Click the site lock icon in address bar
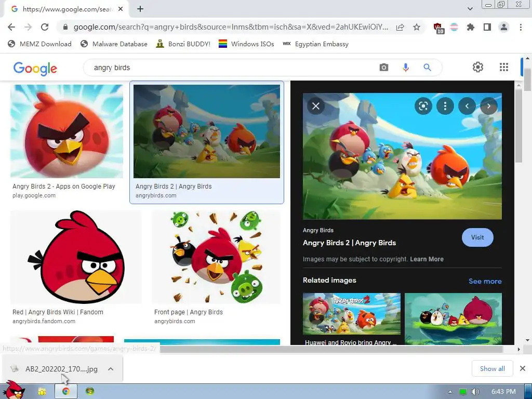 65,27
